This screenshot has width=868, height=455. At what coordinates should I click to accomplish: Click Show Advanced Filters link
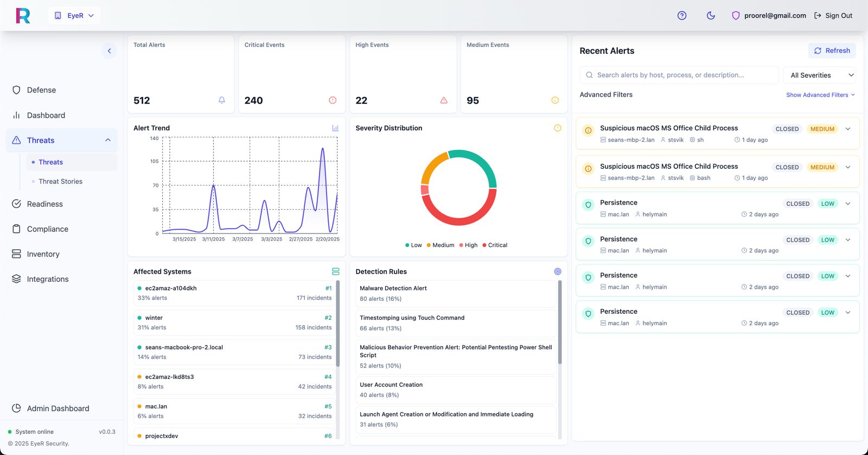coord(821,95)
